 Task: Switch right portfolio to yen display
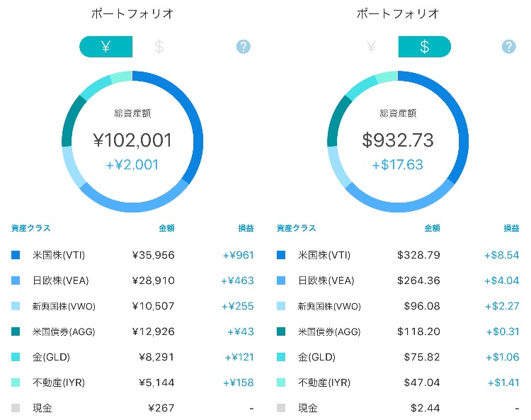tap(371, 47)
